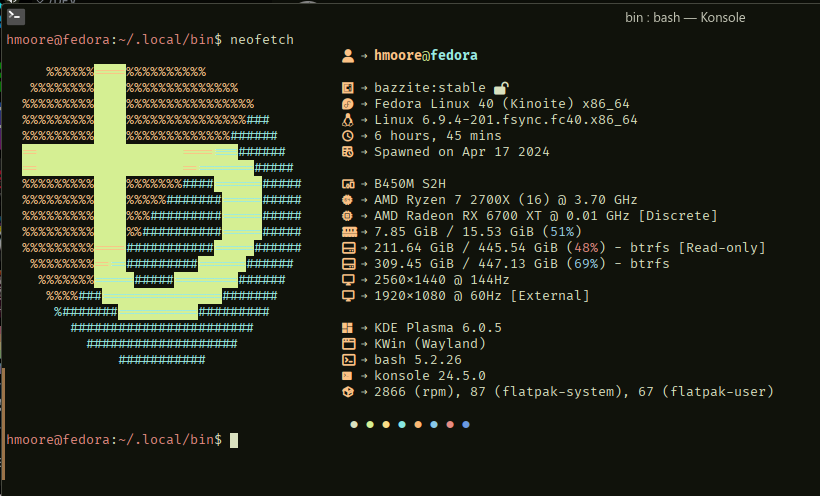Click the 'KDE Plasma 6.0.5' text
This screenshot has width=820, height=496.
(x=438, y=328)
